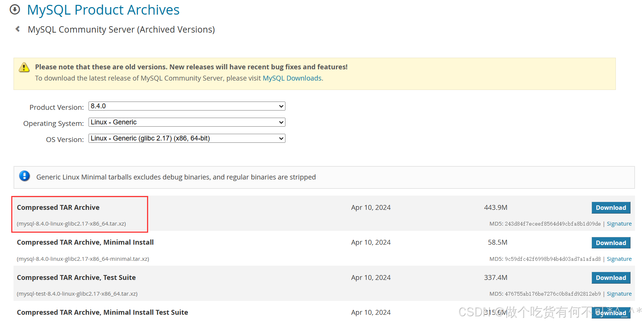Click the download circle icon beside MySQL Product Archives
This screenshot has height=323, width=644.
coord(15,9)
